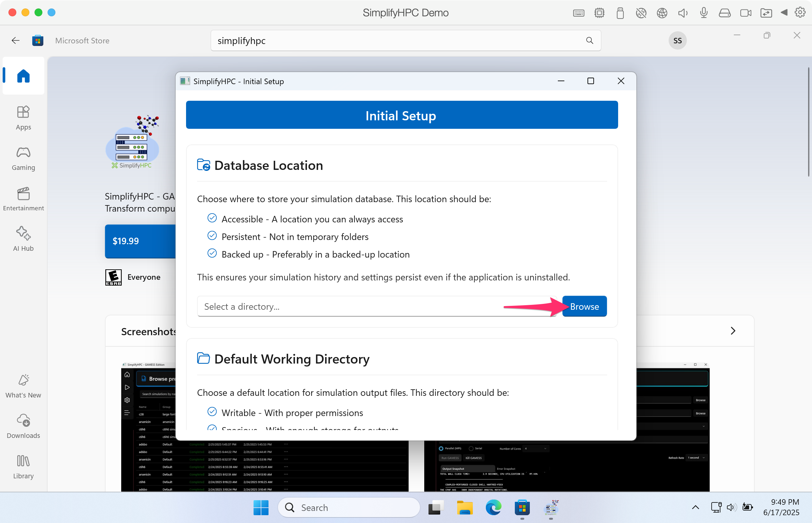Click the Store back arrow
The image size is (812, 523).
coord(15,40)
